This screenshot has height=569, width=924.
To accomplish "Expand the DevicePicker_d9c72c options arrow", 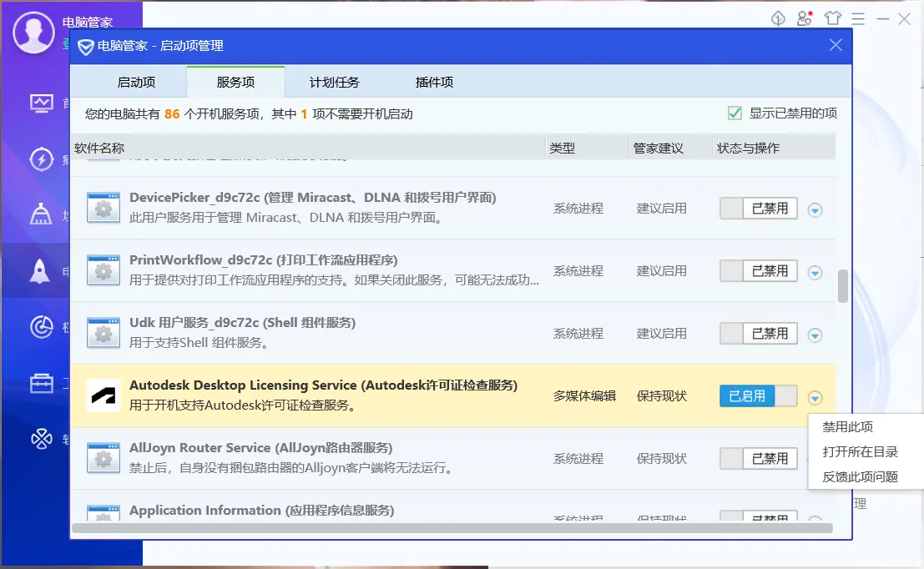I will coord(815,210).
